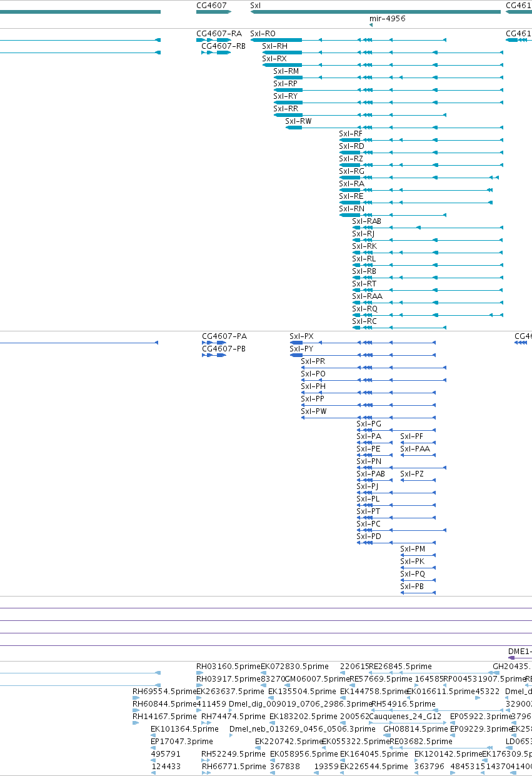Screen dimensions: 532x776
Task: Select transcript Sxl-RO label
Action: (263, 34)
